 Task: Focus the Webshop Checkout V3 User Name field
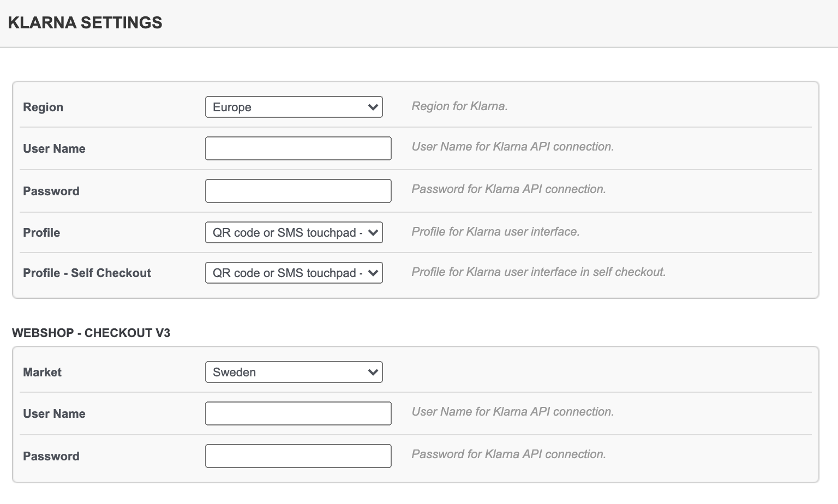(298, 413)
